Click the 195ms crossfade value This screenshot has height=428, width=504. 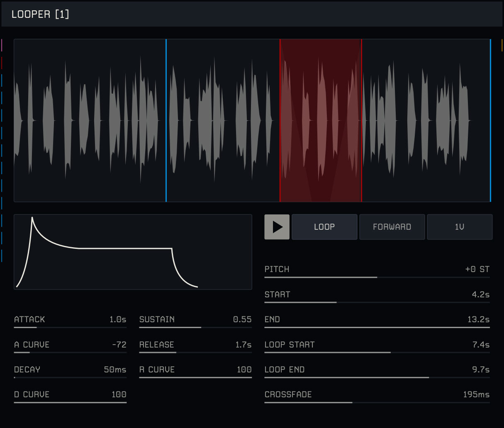coord(476,394)
